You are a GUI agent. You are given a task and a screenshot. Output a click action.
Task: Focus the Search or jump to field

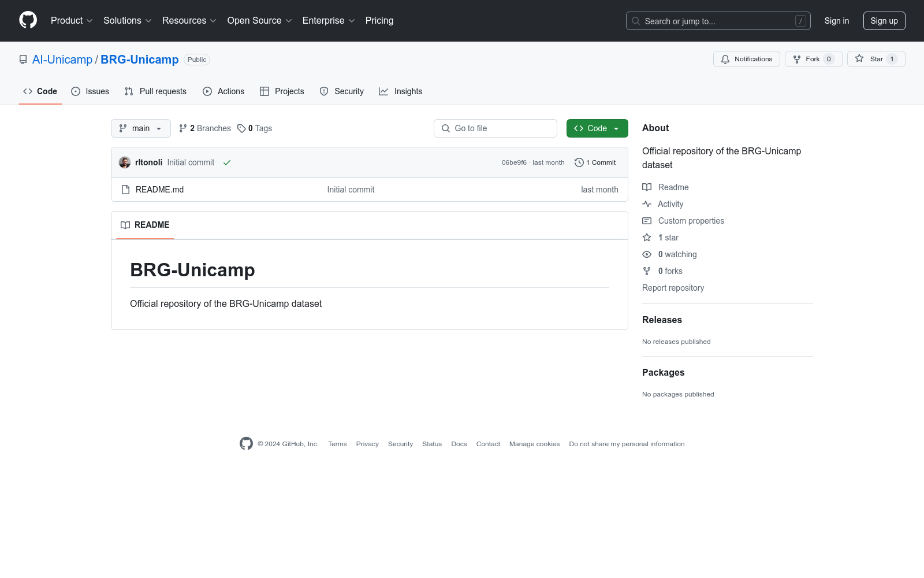(x=718, y=21)
